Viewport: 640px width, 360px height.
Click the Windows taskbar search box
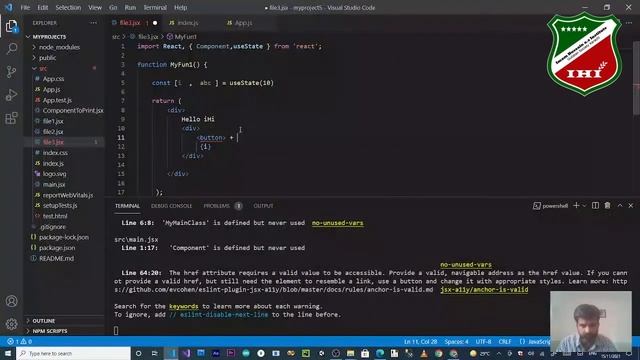pyautogui.click(x=73, y=353)
